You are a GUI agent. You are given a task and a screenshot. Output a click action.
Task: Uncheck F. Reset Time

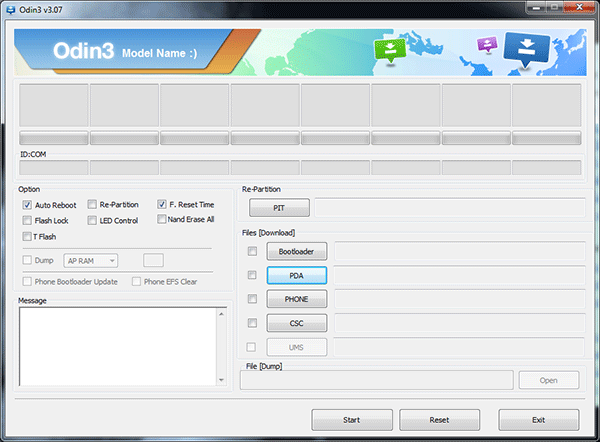point(161,204)
